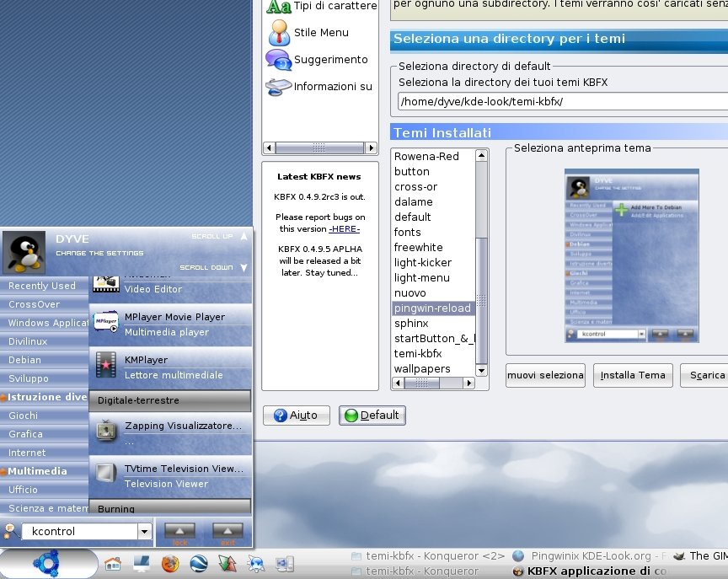Click the search icon beside kcontrol field

pyautogui.click(x=10, y=530)
